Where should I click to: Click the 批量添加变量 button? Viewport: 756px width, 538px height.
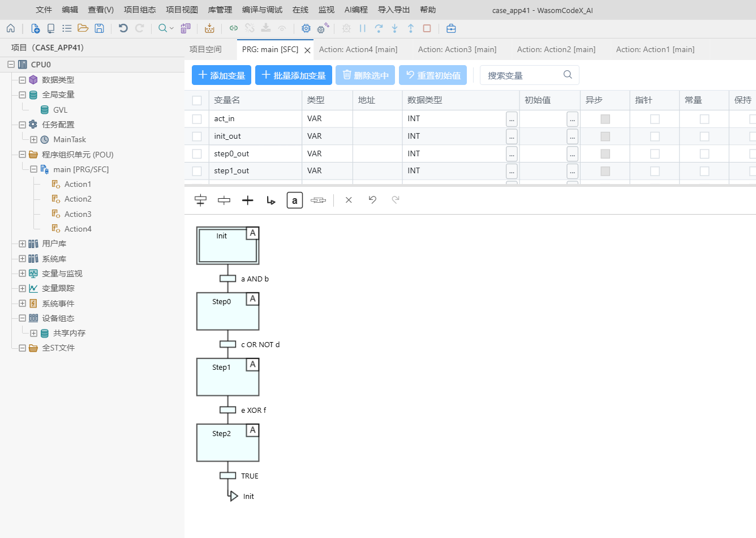click(x=294, y=75)
